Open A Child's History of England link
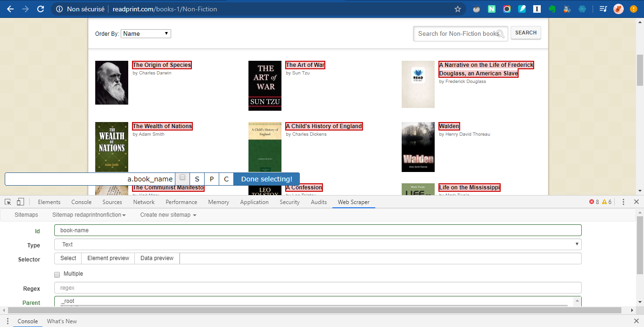Screen dimensions: 644x327 click(324, 126)
